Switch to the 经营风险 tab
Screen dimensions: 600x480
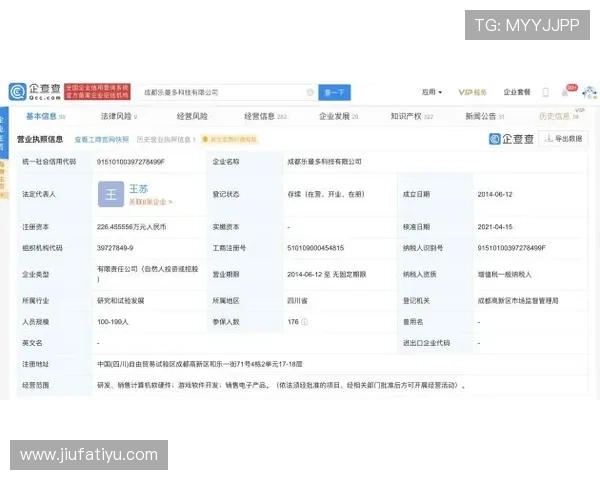tap(192, 116)
